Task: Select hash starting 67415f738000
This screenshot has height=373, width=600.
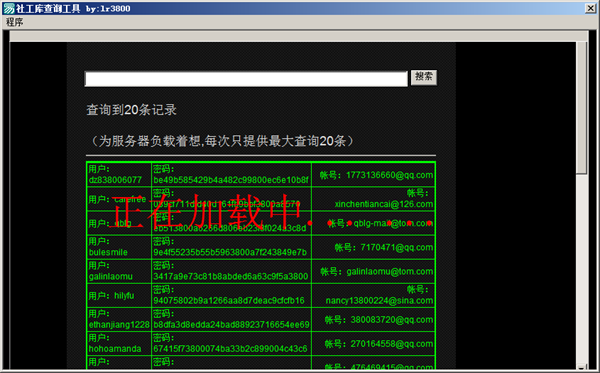Action: 230,349
